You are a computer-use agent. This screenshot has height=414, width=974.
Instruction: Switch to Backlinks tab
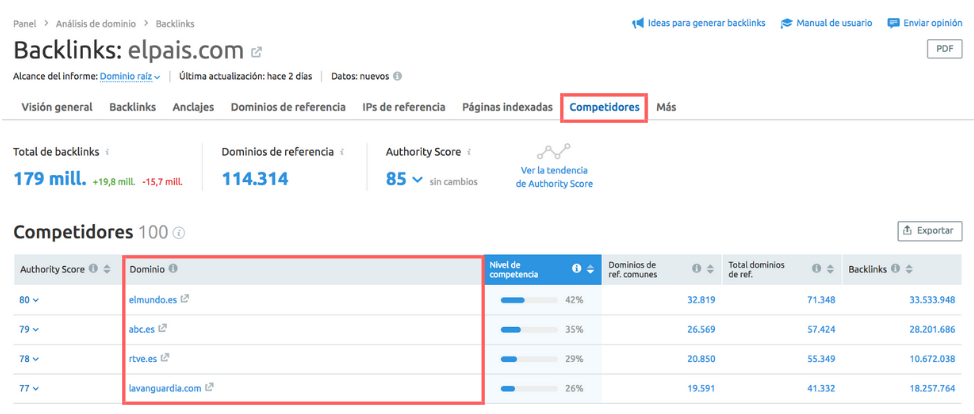pyautogui.click(x=132, y=107)
